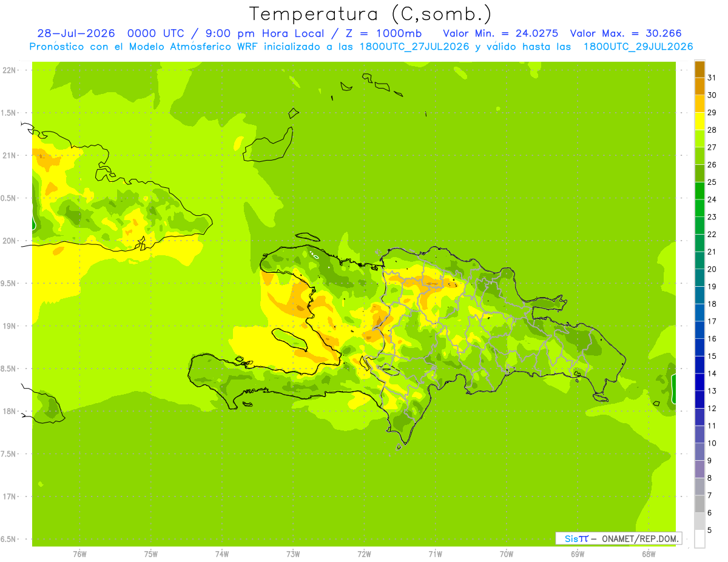
Task: Click the 1800UTC_29JUL2026 valid-until text
Action: (638, 47)
